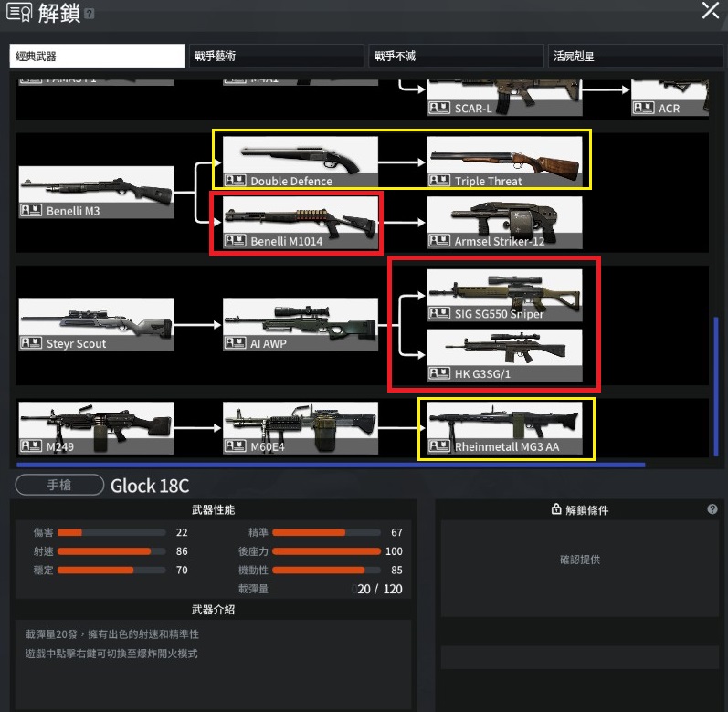Click the M249 machine gun thumbnail
This screenshot has height=712, width=728.
(96, 428)
